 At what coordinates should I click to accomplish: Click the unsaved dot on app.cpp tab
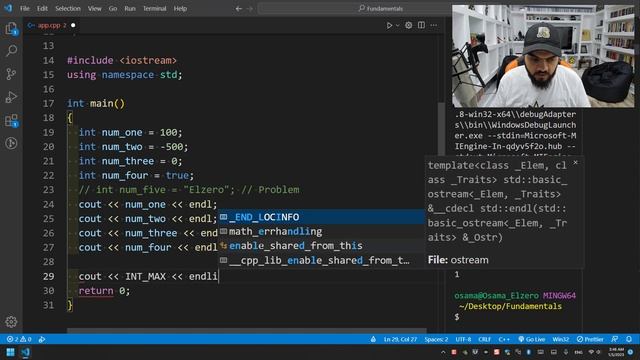(x=73, y=25)
